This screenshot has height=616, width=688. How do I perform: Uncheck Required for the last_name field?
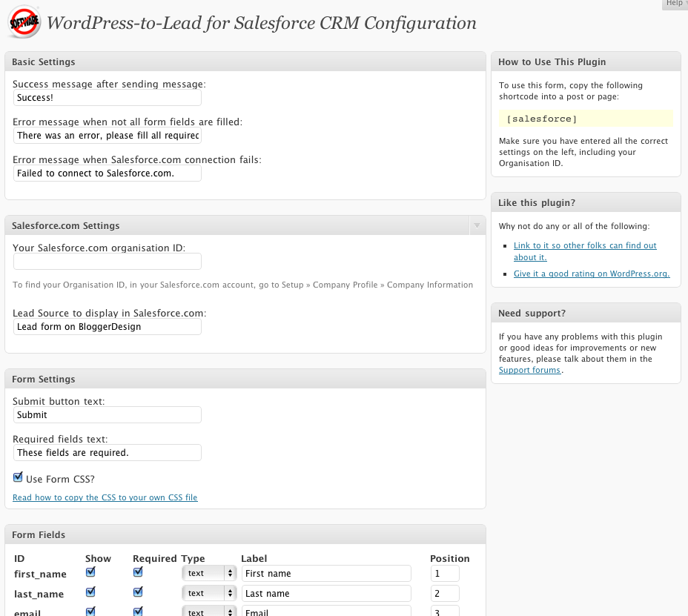point(137,592)
